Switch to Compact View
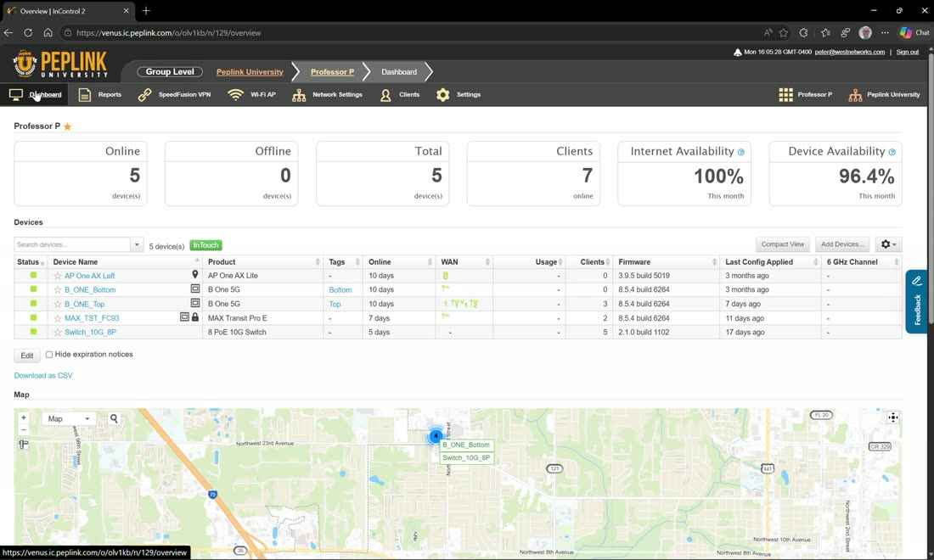Screen dimensions: 934x560 [782, 244]
